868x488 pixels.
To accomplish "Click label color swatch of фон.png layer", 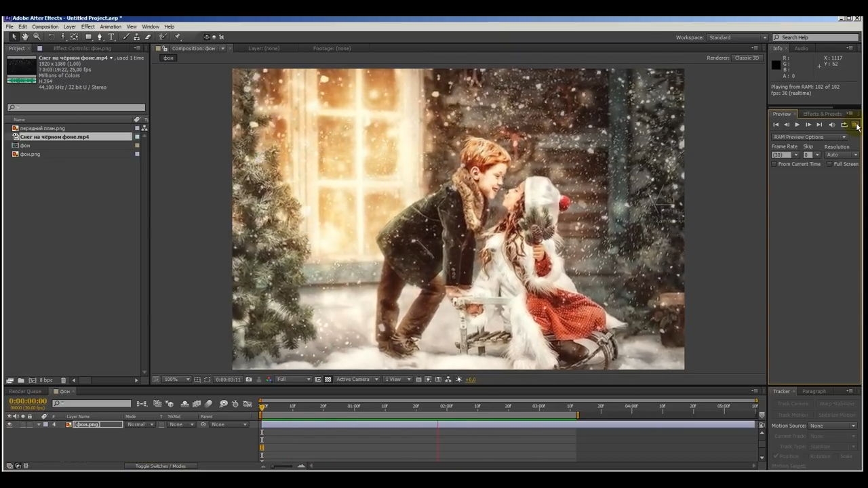I will point(46,425).
